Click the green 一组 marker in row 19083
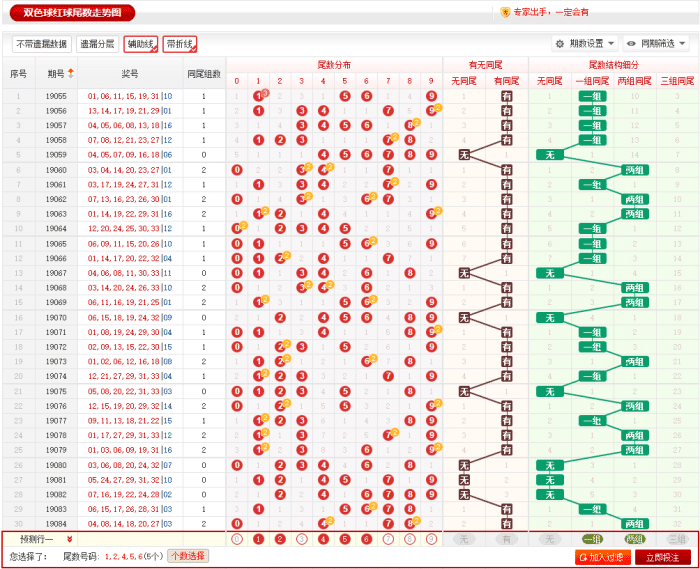The width and height of the screenshot is (700, 569). click(x=592, y=509)
